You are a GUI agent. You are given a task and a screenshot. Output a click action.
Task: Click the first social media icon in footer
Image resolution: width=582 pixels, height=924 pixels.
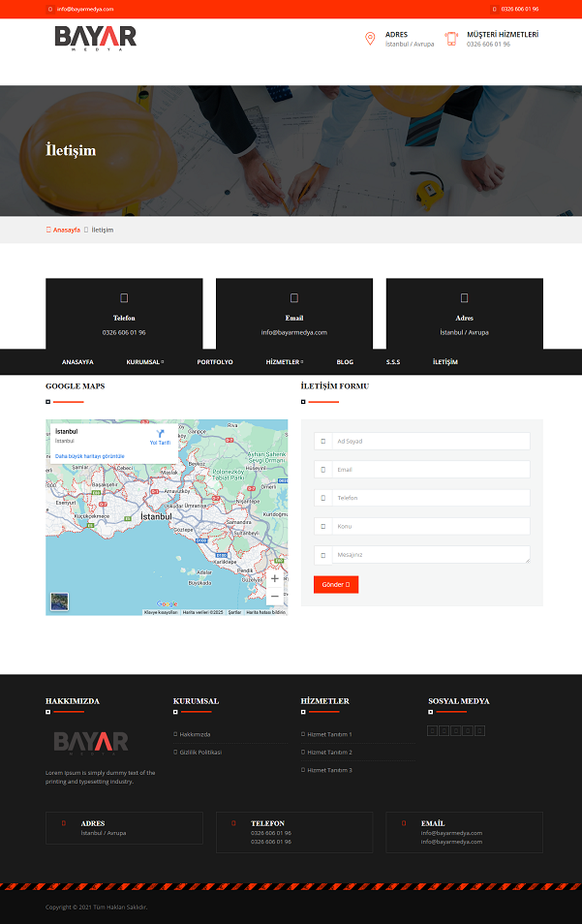[x=433, y=730]
